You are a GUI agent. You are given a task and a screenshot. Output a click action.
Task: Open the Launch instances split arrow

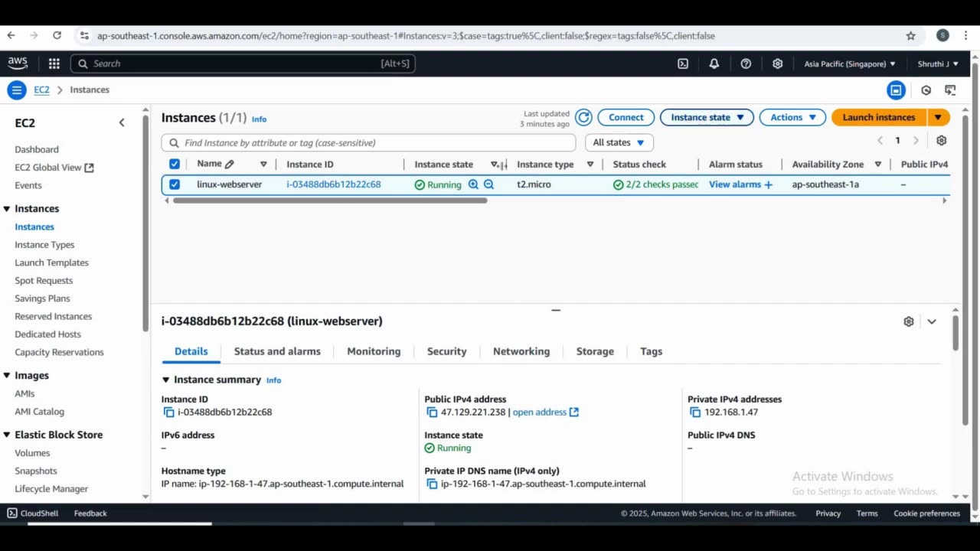939,118
